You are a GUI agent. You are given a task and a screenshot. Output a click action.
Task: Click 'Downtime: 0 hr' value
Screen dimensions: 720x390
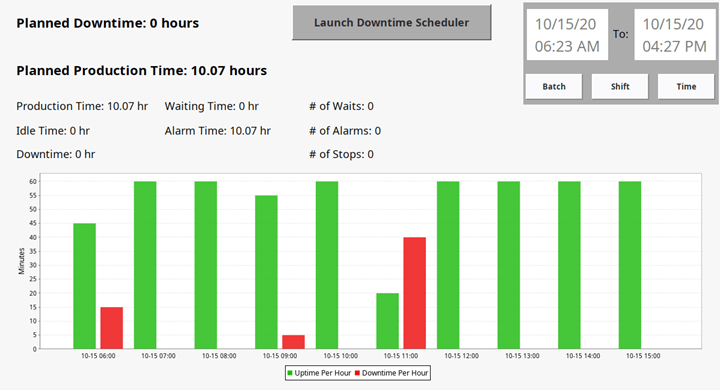coord(56,154)
